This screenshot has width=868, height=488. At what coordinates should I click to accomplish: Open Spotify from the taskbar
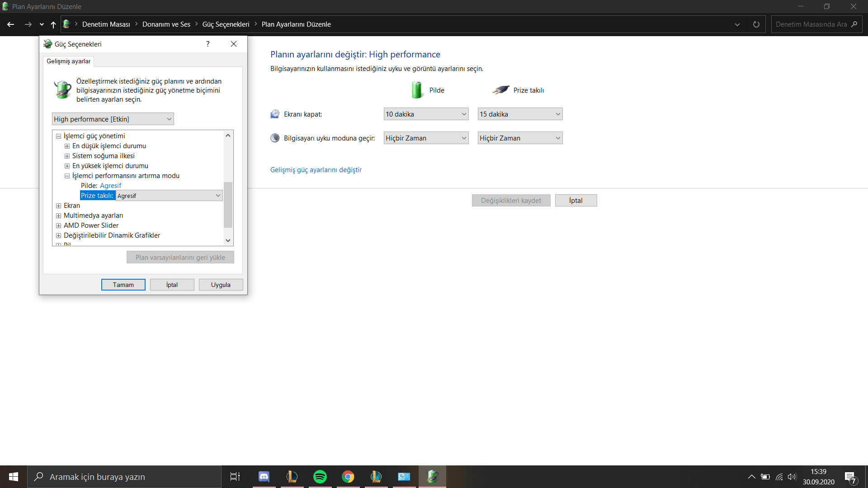(x=320, y=477)
